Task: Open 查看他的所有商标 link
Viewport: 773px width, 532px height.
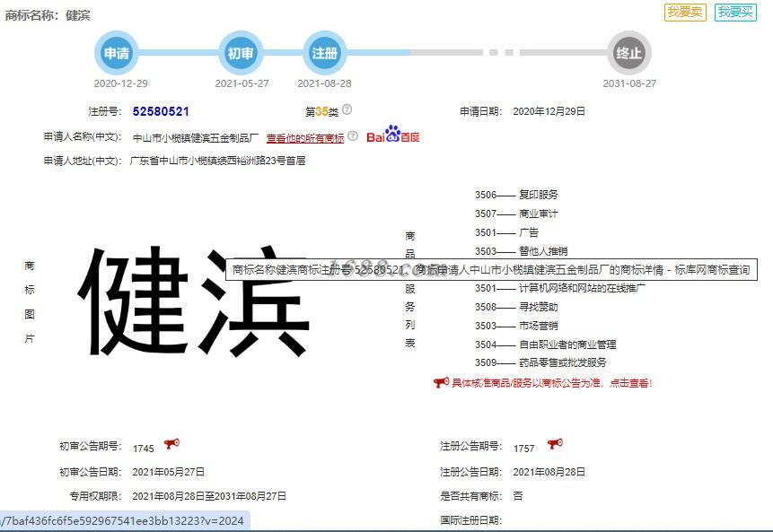Action: pos(305,138)
